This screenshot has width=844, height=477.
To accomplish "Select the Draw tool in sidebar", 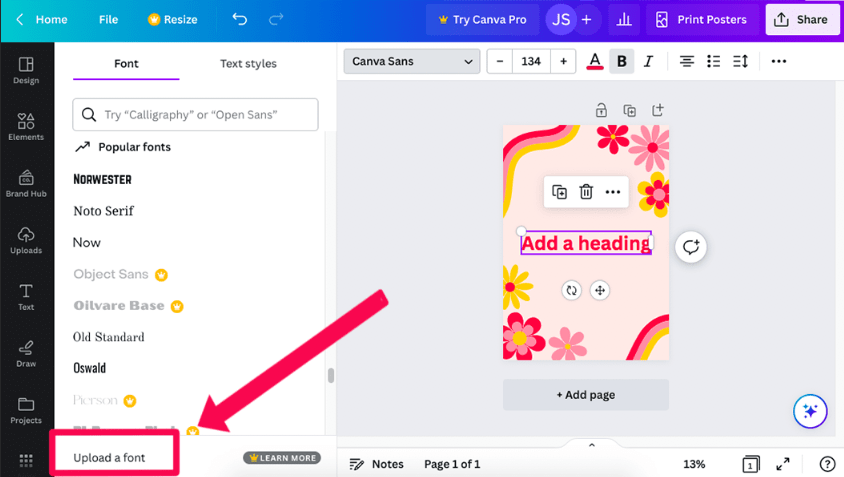I will (x=26, y=352).
